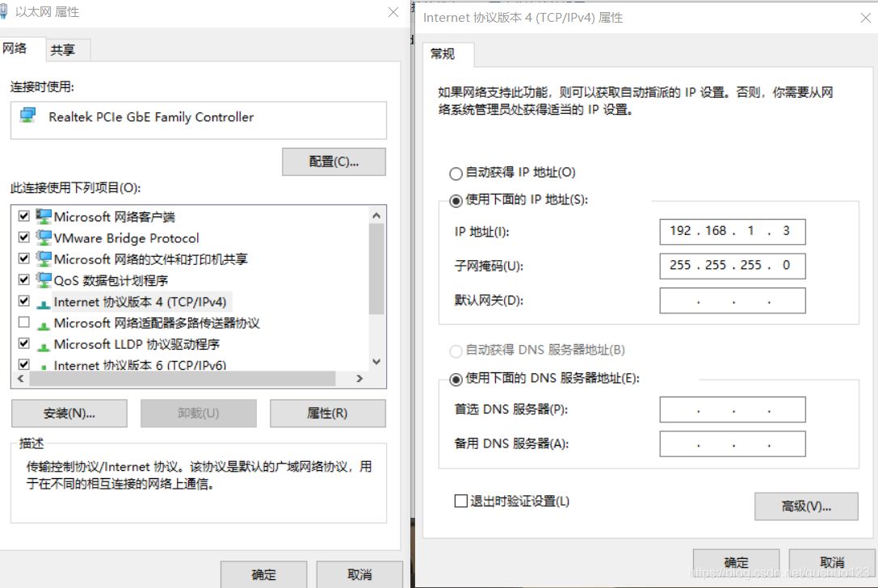
Task: Toggle Microsoft LLDP 协议驱动程序 checkbox
Action: [24, 343]
